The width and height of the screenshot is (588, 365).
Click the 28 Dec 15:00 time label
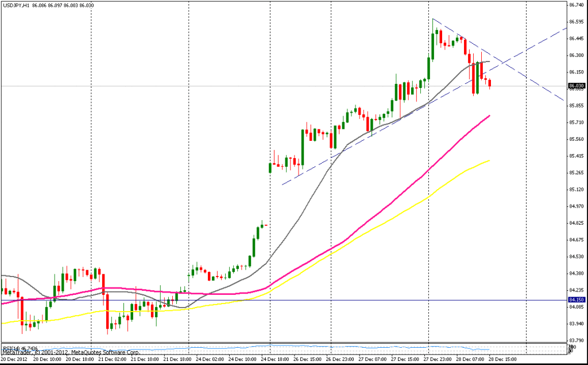pyautogui.click(x=501, y=360)
